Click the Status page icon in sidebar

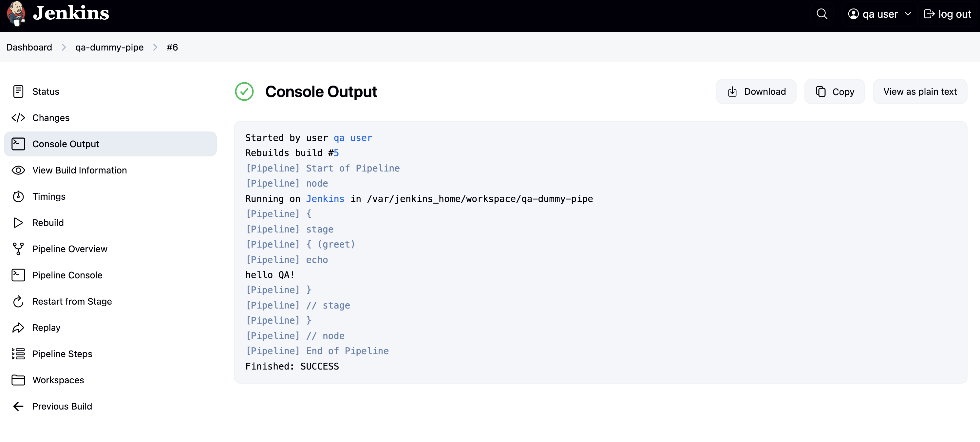[18, 91]
